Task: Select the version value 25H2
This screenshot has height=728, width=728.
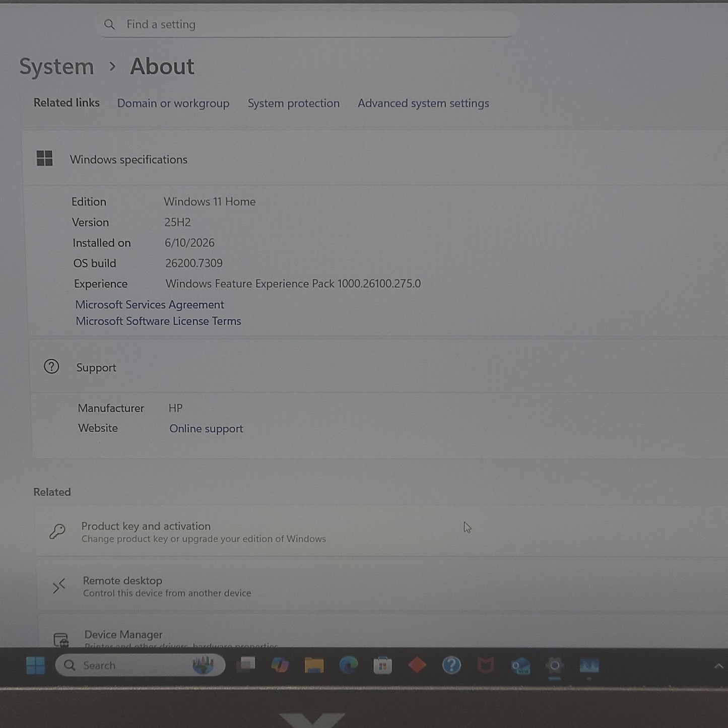Action: [x=177, y=222]
